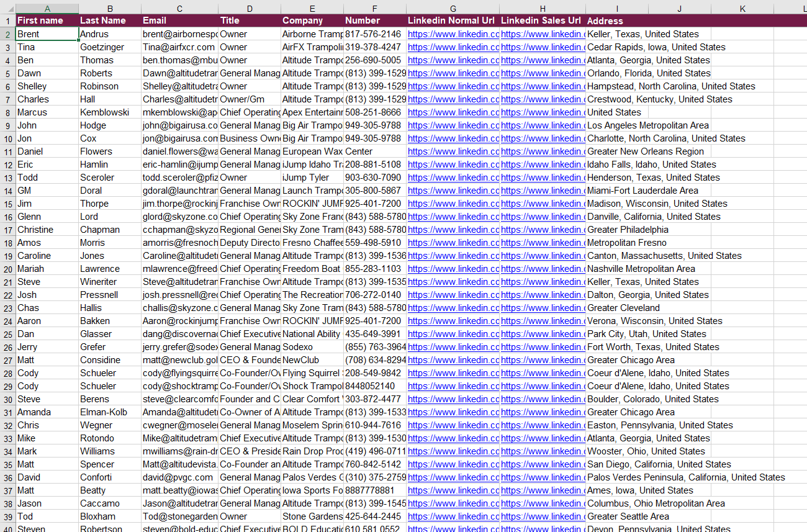The image size is (807, 532).
Task: Select last name cell 'Caccamo'
Action: [110, 503]
